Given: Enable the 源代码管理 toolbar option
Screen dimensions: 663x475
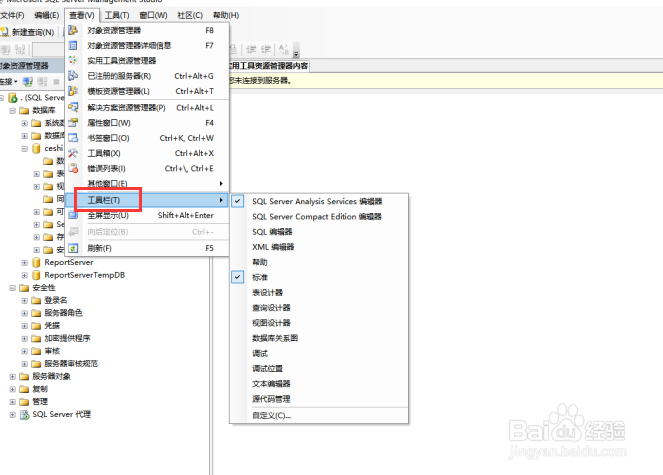Looking at the screenshot, I should (271, 399).
